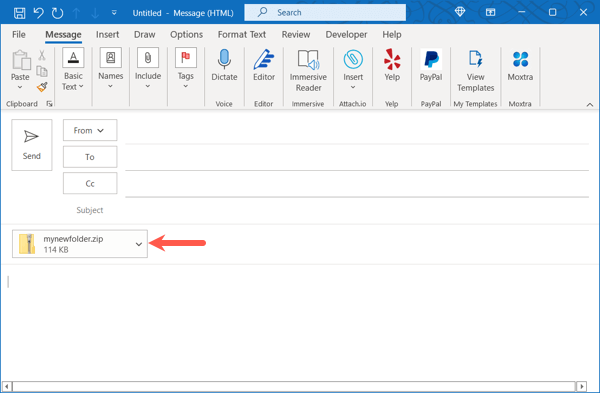The width and height of the screenshot is (600, 393).
Task: Redo the last action
Action: (57, 13)
